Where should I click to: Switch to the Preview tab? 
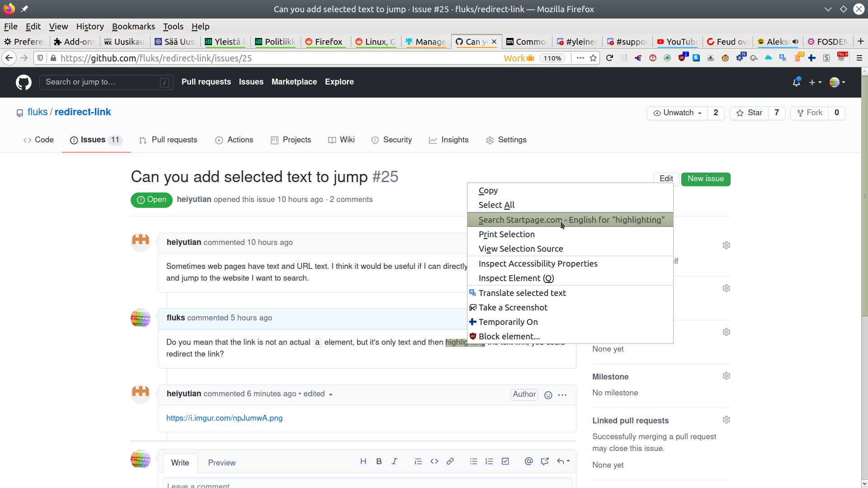(222, 463)
